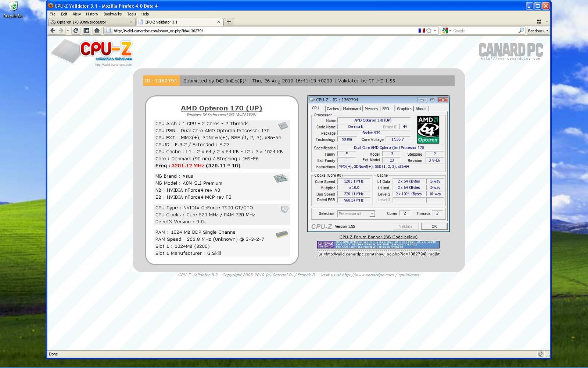The width and height of the screenshot is (588, 368).
Task: Click the Memory tab in CPU-Z image
Action: click(x=371, y=109)
